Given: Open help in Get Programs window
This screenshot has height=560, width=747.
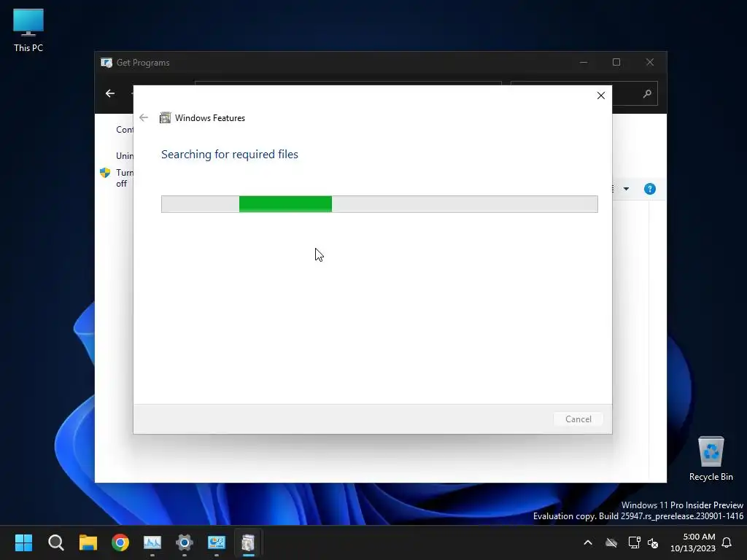Looking at the screenshot, I should (x=649, y=189).
